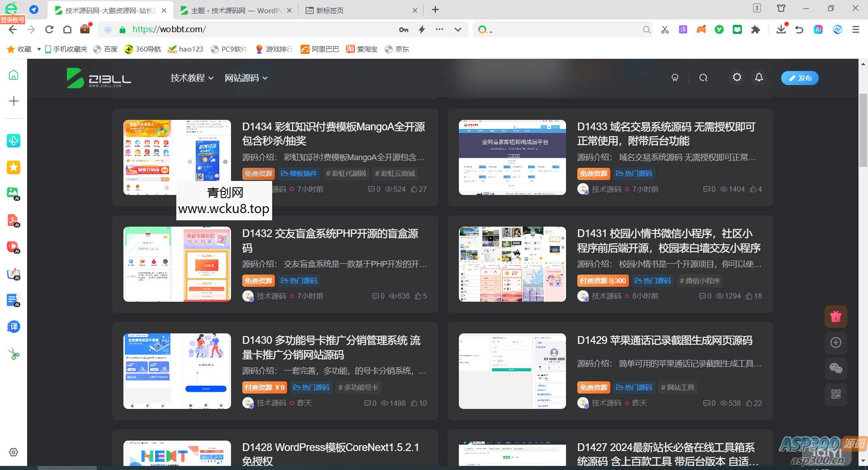Image resolution: width=868 pixels, height=470 pixels.
Task: Open the QR code panel on the right edge
Action: [x=836, y=394]
